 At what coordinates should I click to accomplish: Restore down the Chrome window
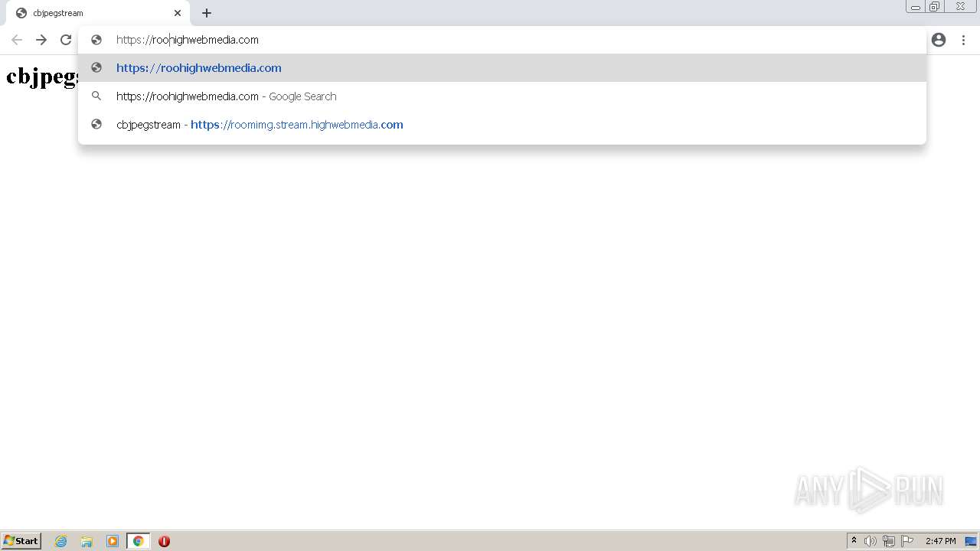pyautogui.click(x=935, y=7)
